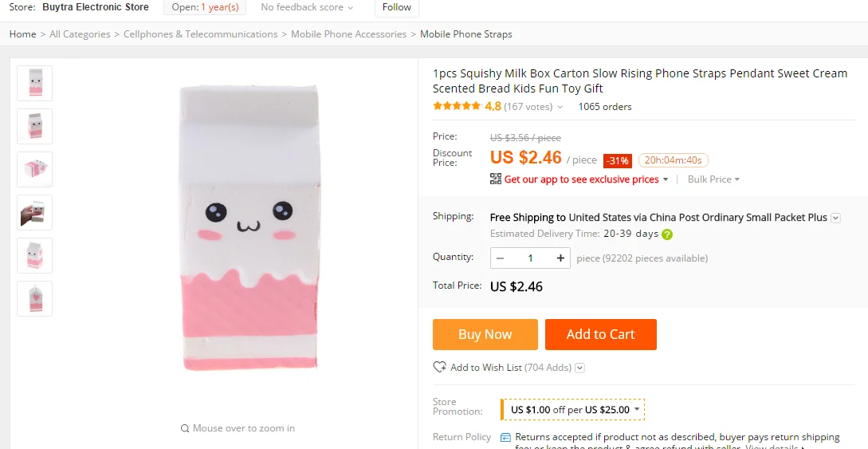Open the feedback score dropdown

click(308, 7)
